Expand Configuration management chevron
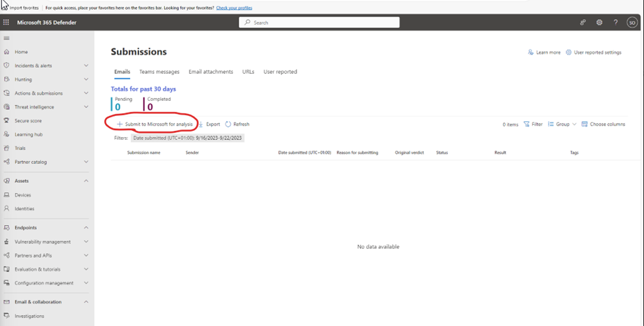The width and height of the screenshot is (644, 326). (x=86, y=283)
